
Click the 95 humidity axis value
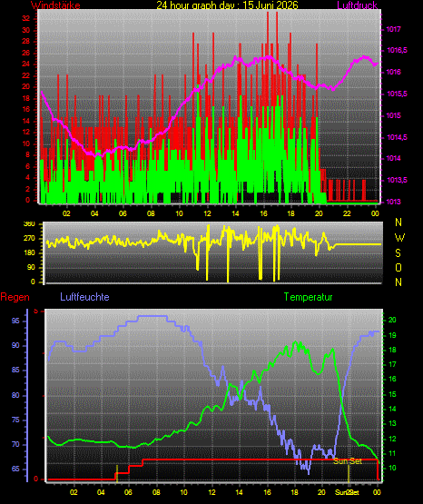click(15, 321)
